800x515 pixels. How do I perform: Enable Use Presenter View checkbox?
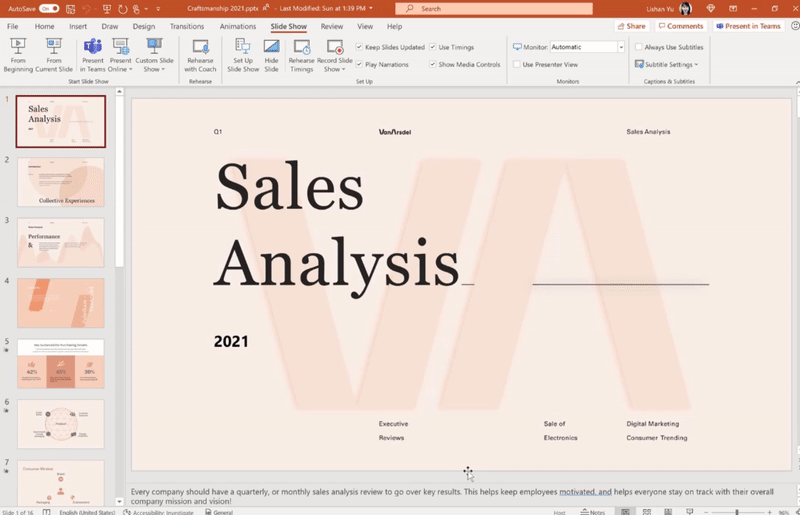click(x=516, y=64)
